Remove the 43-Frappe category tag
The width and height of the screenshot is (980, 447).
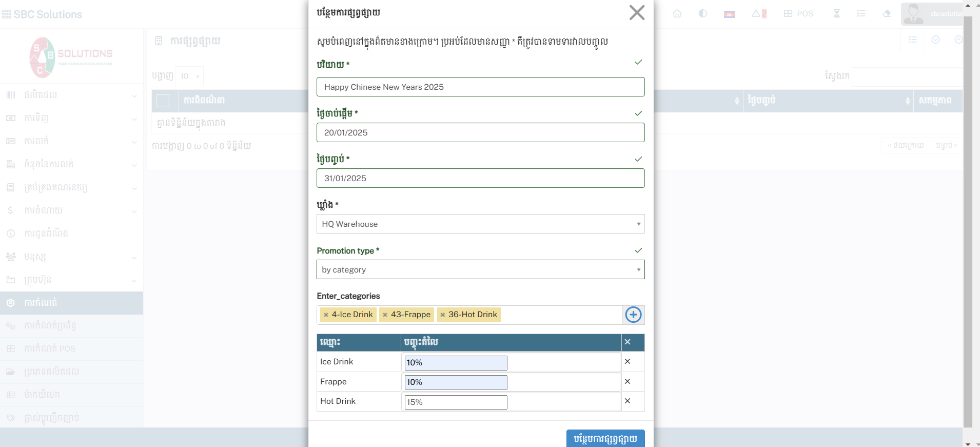point(385,315)
